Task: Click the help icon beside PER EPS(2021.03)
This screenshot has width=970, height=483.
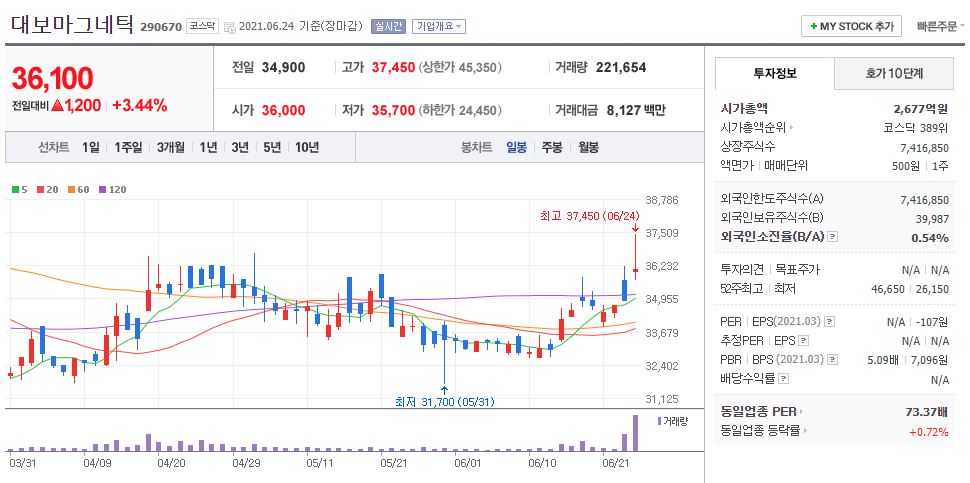Action: (830, 322)
